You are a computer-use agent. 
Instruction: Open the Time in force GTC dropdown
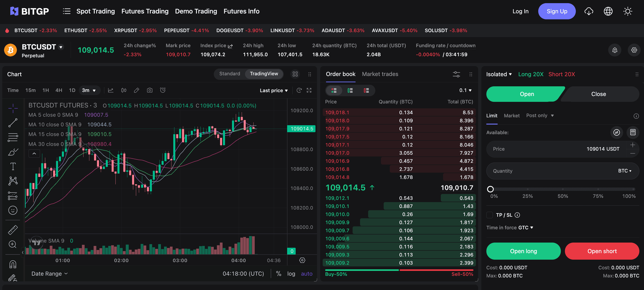point(525,228)
